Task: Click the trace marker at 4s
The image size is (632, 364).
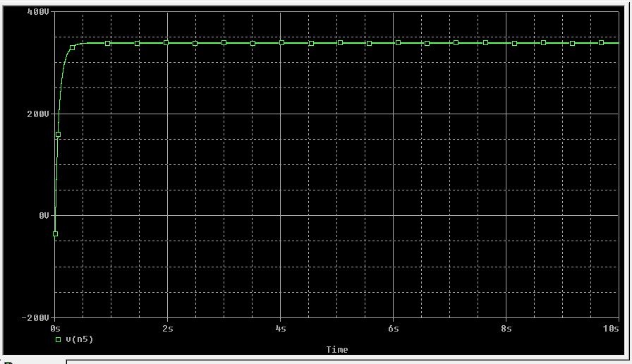Action: pos(282,43)
